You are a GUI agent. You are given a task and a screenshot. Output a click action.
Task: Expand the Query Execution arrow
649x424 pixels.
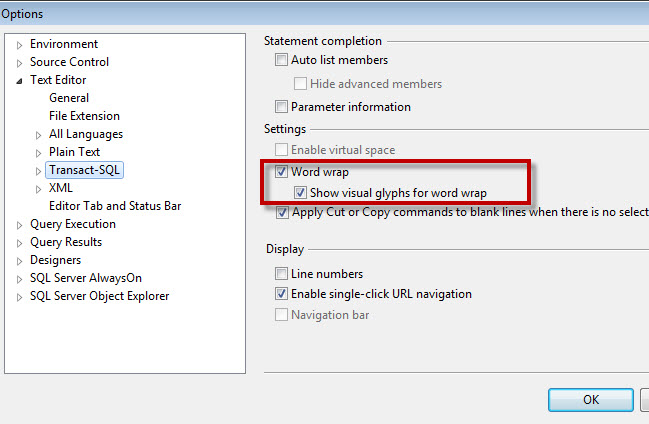coord(19,225)
